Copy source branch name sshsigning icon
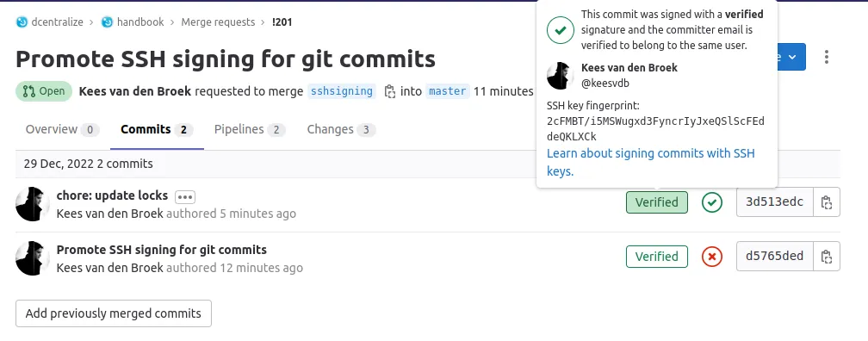 [390, 91]
